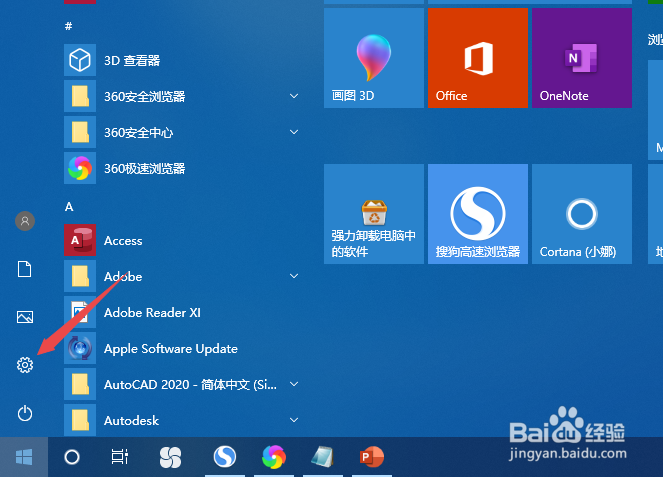This screenshot has height=477, width=663.
Task: Click the '3D 查看器' label
Action: (132, 60)
